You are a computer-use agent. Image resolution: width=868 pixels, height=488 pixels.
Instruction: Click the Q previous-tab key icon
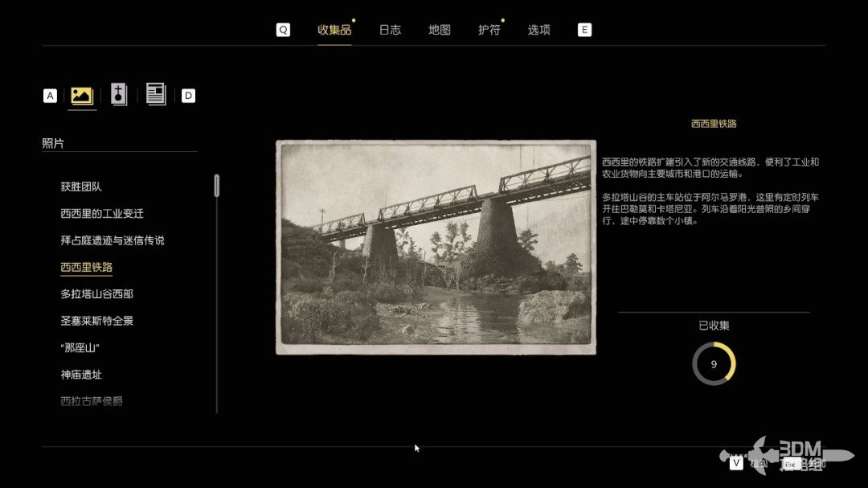click(283, 30)
